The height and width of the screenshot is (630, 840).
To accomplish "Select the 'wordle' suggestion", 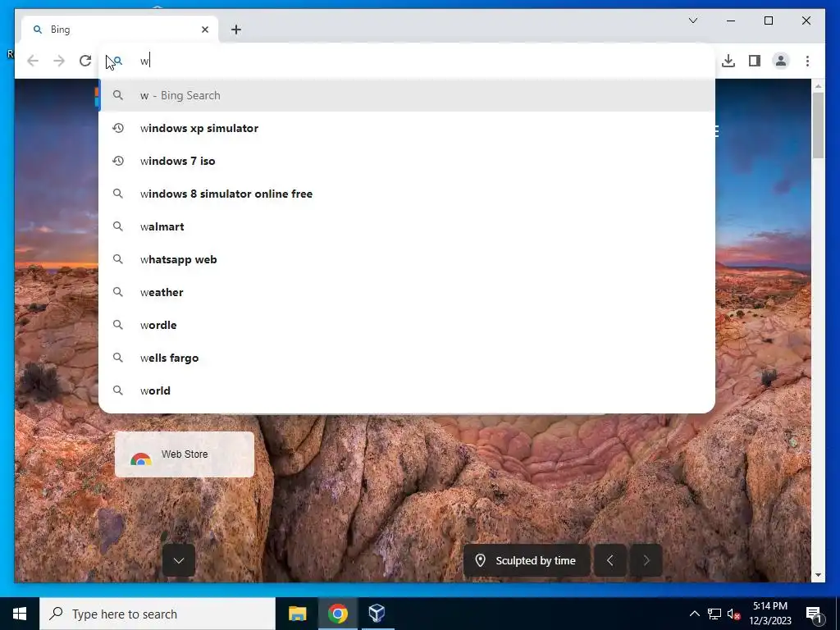I will (407, 325).
